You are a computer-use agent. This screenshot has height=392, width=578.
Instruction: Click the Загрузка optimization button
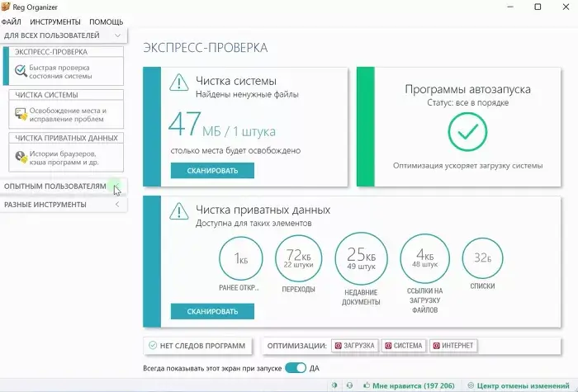click(x=355, y=345)
